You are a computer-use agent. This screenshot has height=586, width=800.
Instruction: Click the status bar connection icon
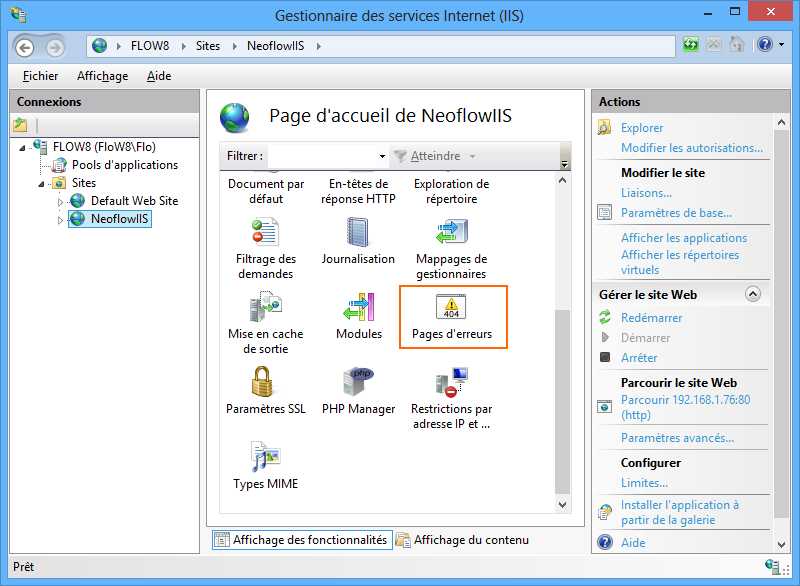pyautogui.click(x=772, y=566)
